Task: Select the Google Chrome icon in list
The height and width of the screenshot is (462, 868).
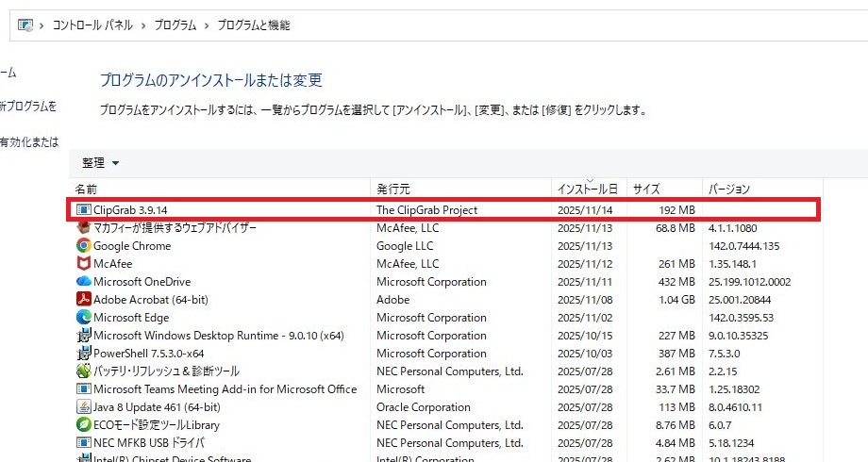Action: tap(83, 246)
